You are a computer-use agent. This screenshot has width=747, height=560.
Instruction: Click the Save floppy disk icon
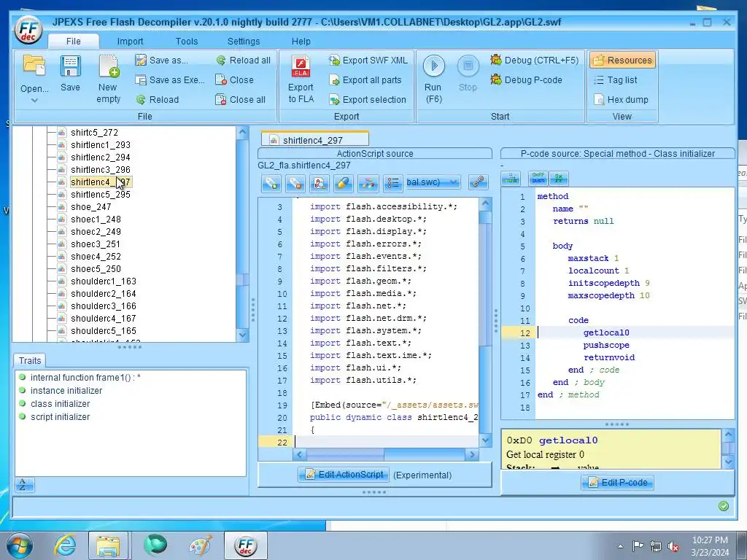click(71, 65)
